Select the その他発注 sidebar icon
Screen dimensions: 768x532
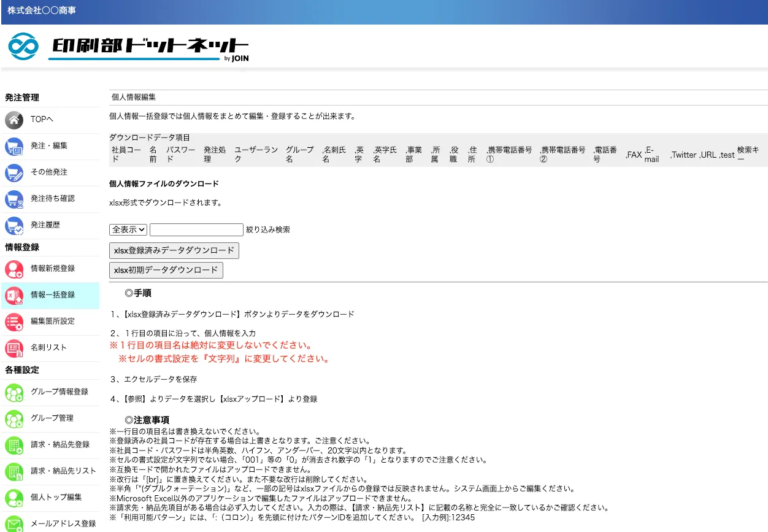point(14,172)
